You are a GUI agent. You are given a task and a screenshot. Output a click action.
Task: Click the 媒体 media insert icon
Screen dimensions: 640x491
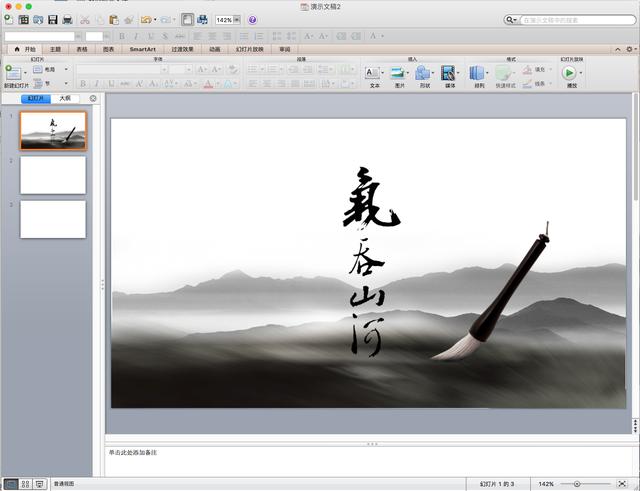tap(448, 73)
